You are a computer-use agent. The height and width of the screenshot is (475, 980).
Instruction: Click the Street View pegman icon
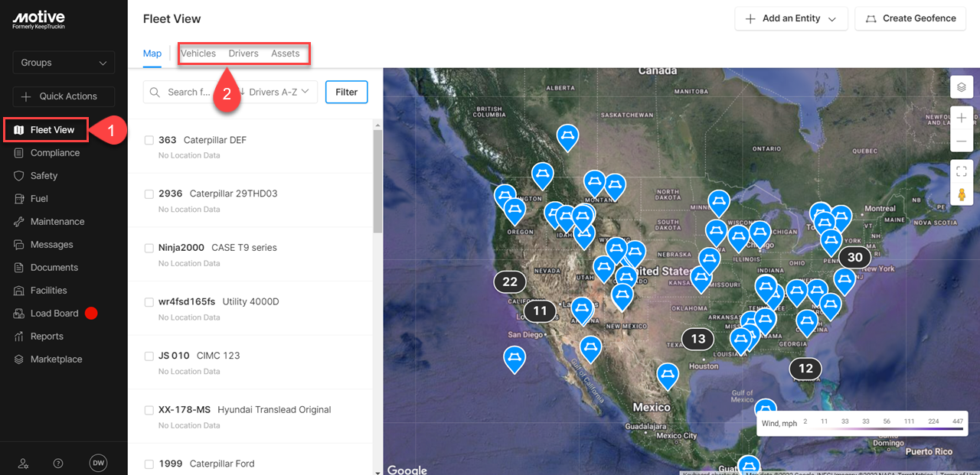962,194
